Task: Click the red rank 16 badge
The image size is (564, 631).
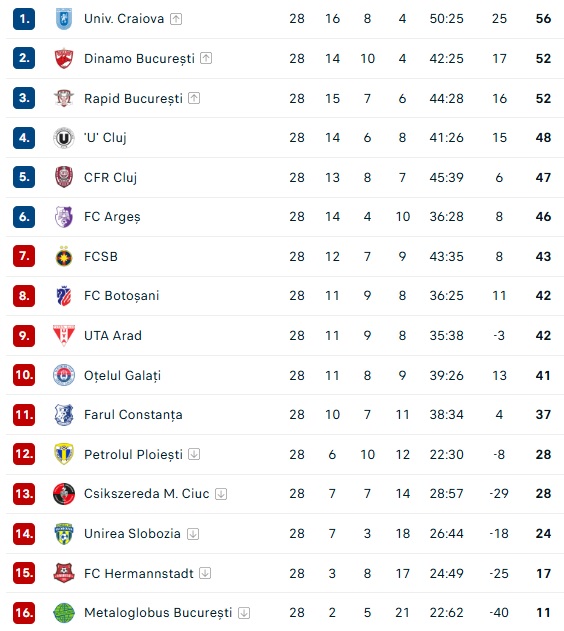Action: point(24,612)
